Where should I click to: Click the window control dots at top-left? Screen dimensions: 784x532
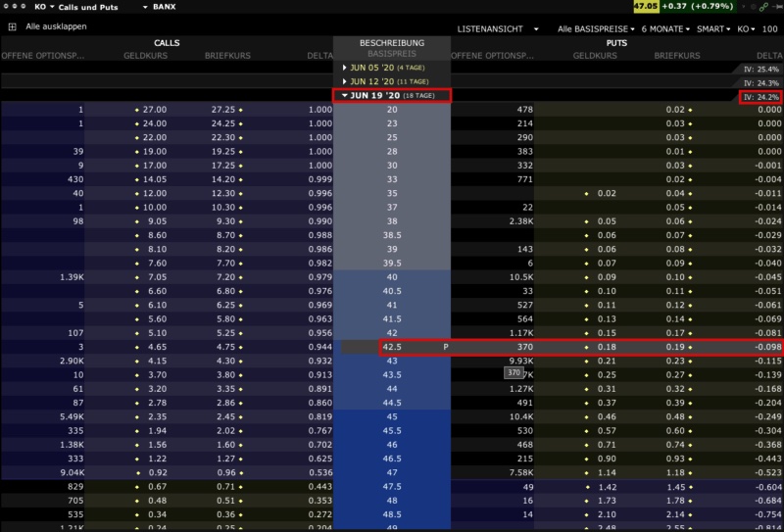click(x=15, y=7)
